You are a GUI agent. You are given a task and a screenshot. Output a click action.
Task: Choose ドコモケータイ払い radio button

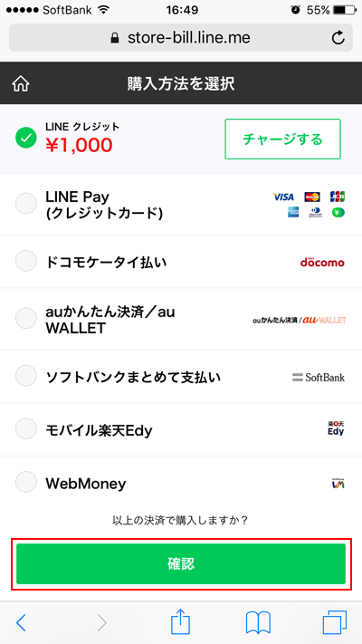26,261
